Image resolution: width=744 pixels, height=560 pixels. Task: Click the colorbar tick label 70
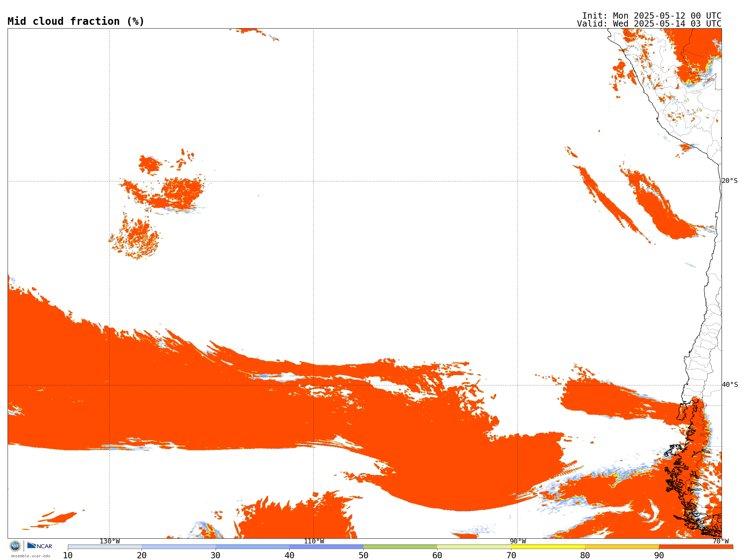point(511,556)
